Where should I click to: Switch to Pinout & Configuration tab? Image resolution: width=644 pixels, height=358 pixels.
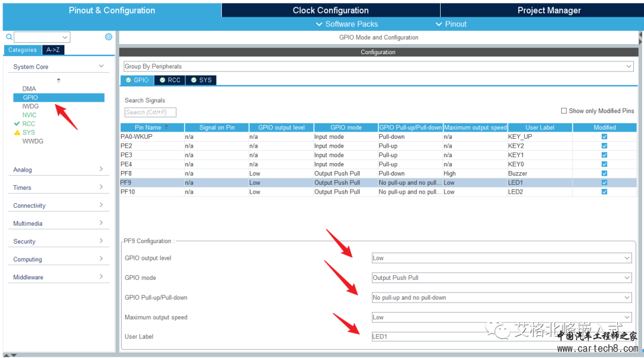(112, 10)
